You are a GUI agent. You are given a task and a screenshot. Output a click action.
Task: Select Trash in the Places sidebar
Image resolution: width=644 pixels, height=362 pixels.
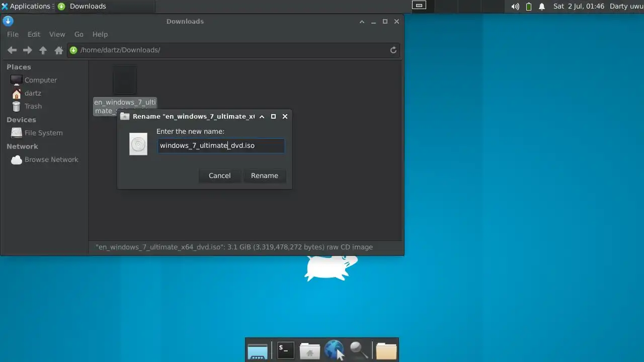(x=33, y=106)
